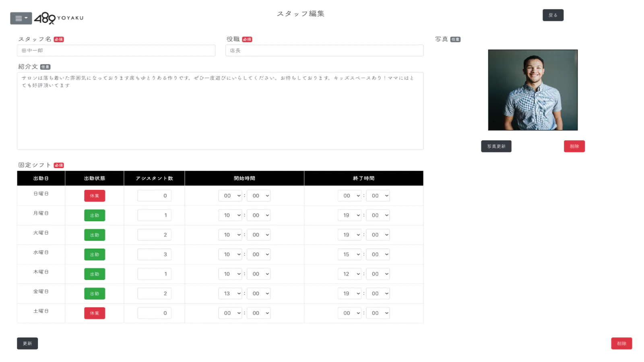
Task: Open 土曜日 start hour dropdown
Action: (230, 313)
